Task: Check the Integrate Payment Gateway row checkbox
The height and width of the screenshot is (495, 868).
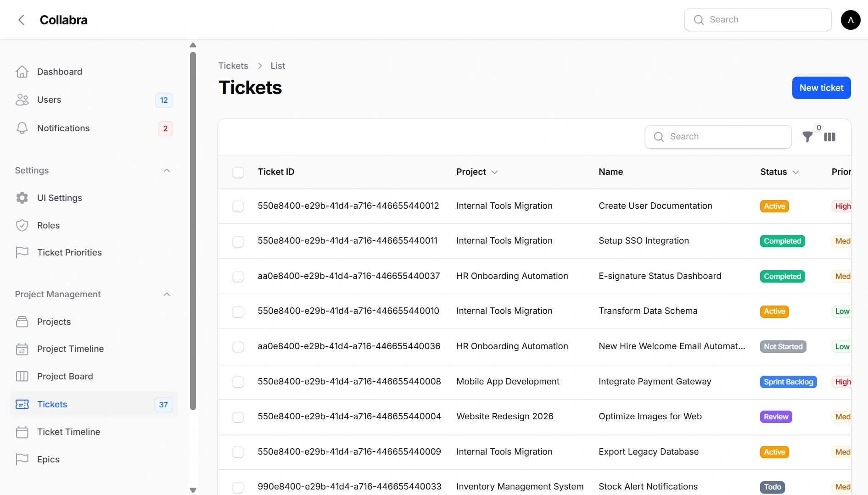Action: click(238, 382)
